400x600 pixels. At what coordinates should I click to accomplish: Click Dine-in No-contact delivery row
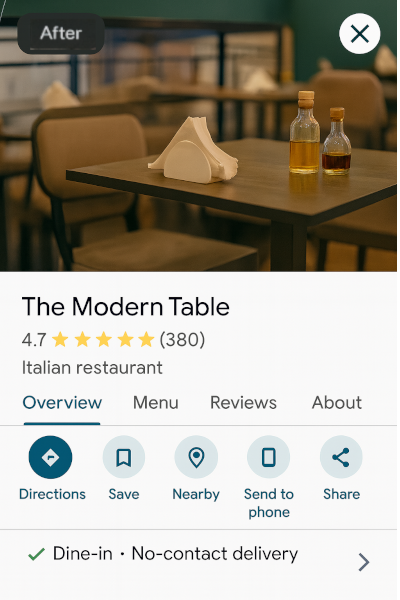tap(198, 559)
